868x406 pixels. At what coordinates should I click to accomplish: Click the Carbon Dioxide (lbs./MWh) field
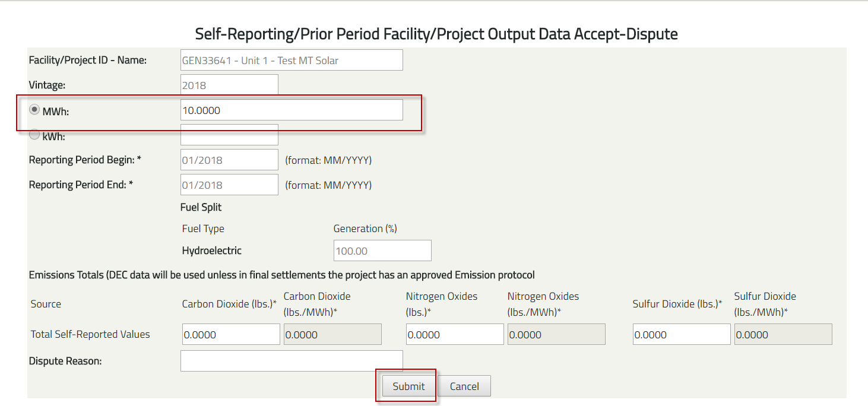click(332, 334)
